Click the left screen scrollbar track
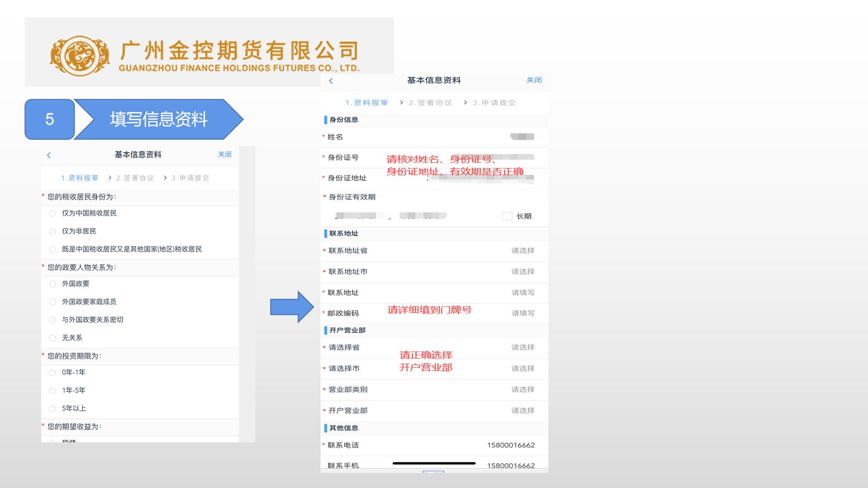 pyautogui.click(x=247, y=294)
